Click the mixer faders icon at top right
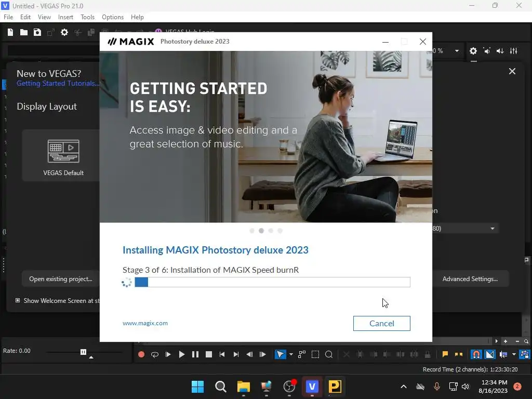532x399 pixels. [514, 51]
